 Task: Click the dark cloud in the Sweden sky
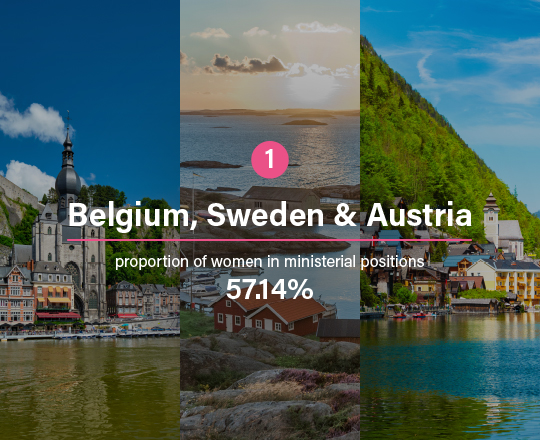click(249, 64)
